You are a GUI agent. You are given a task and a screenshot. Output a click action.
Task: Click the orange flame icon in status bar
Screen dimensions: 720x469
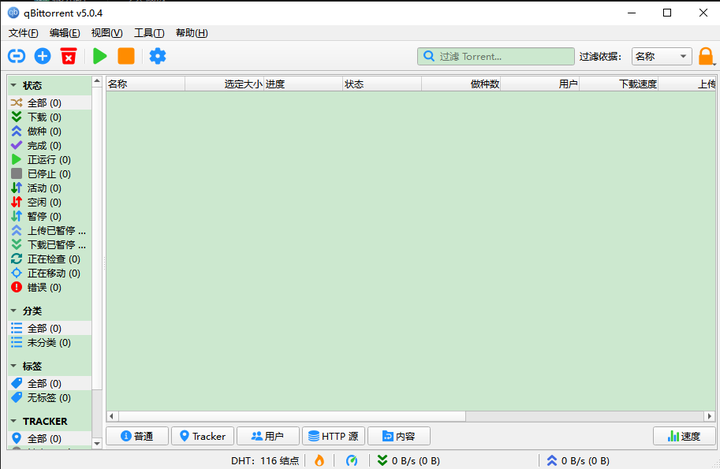(x=319, y=460)
